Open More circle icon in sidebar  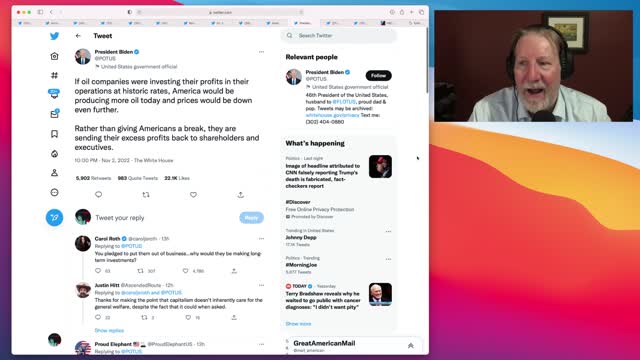pyautogui.click(x=54, y=192)
